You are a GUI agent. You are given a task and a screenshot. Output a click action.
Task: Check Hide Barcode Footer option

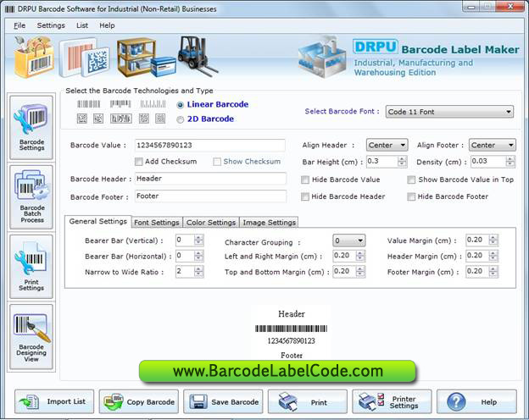[411, 196]
